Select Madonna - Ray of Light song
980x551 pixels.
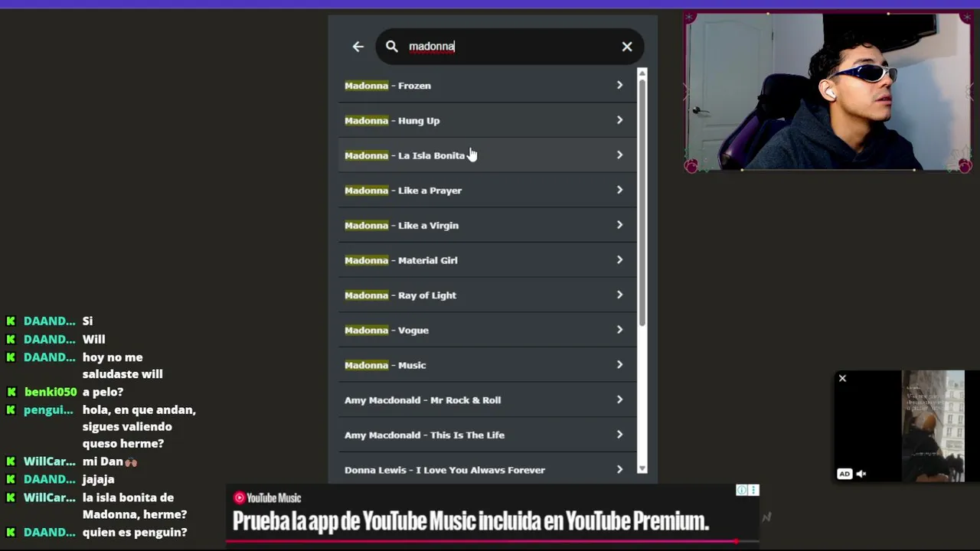click(x=487, y=295)
